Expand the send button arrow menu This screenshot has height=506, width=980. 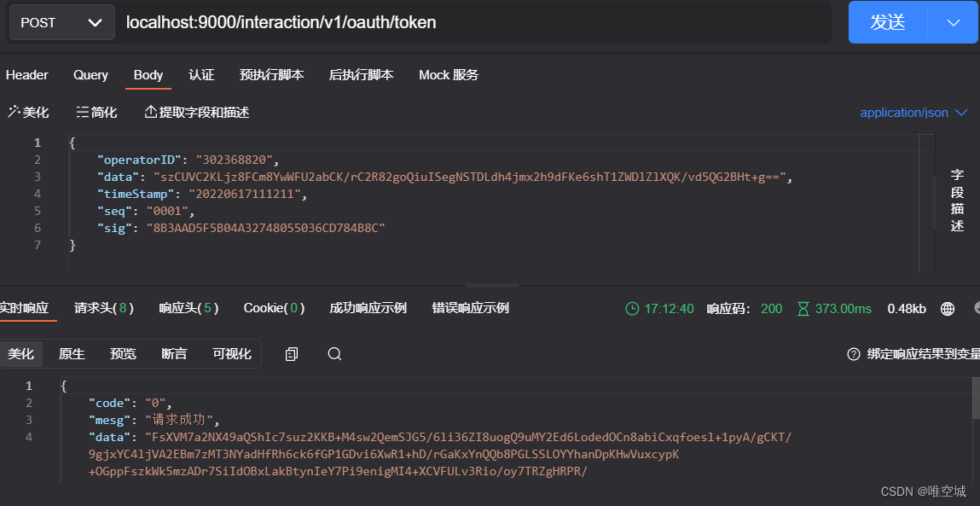coord(953,22)
